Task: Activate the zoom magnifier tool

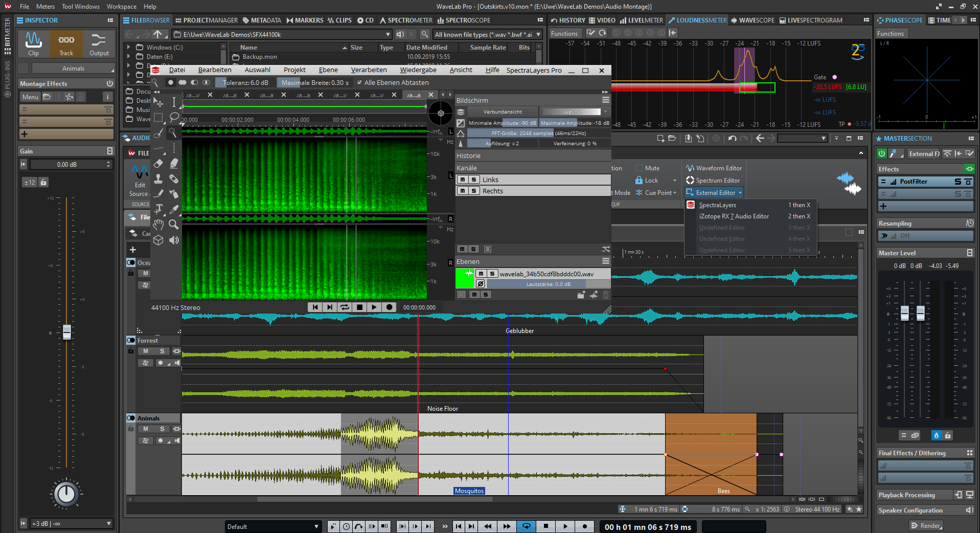Action: [174, 225]
